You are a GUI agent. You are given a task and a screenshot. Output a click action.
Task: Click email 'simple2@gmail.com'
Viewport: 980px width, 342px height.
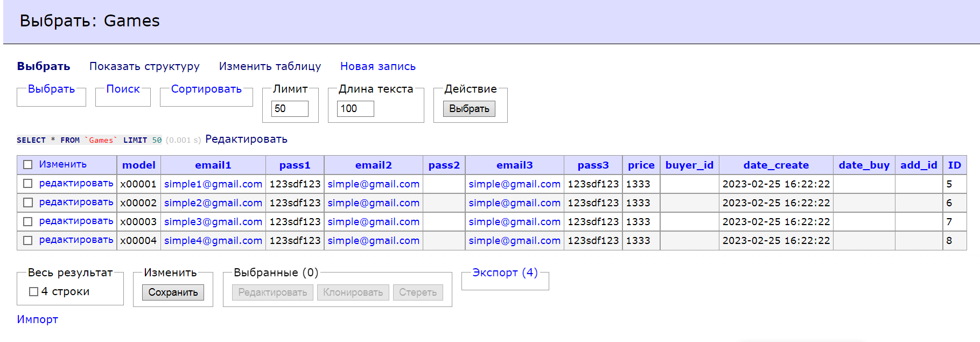tap(213, 203)
